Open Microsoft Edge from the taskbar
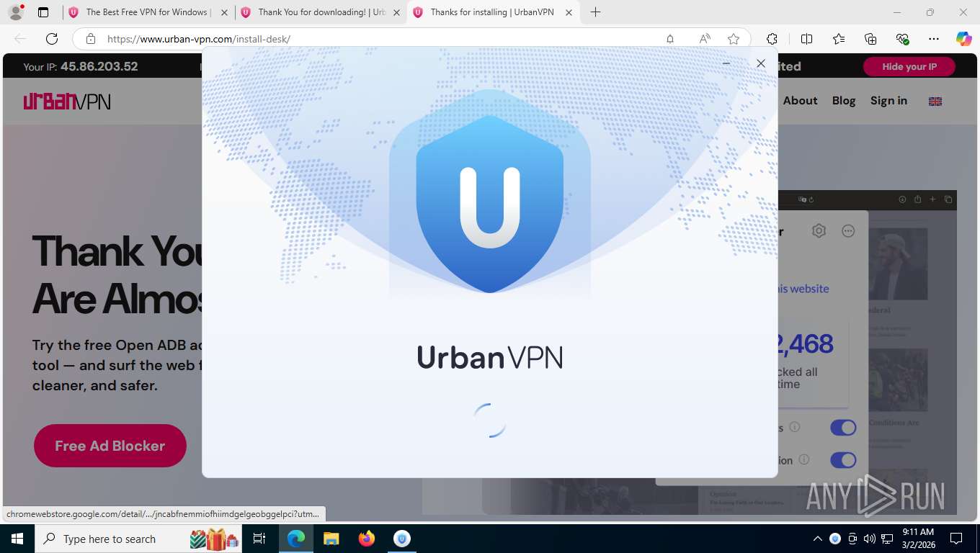Screen dimensions: 980x553 (296, 539)
